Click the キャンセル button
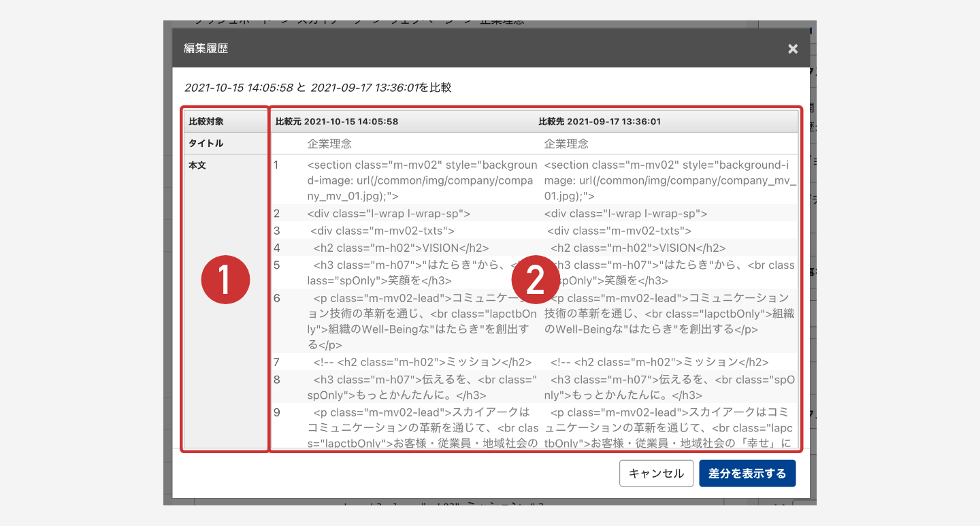 pos(656,474)
